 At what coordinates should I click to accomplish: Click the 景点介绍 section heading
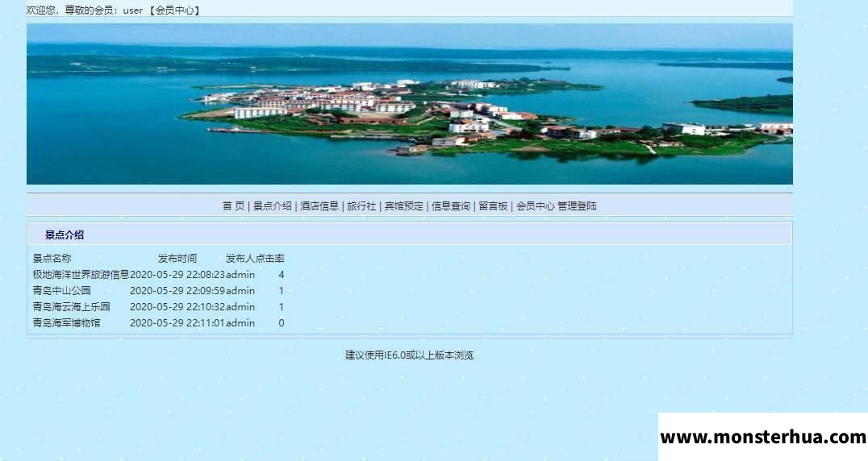click(x=65, y=235)
